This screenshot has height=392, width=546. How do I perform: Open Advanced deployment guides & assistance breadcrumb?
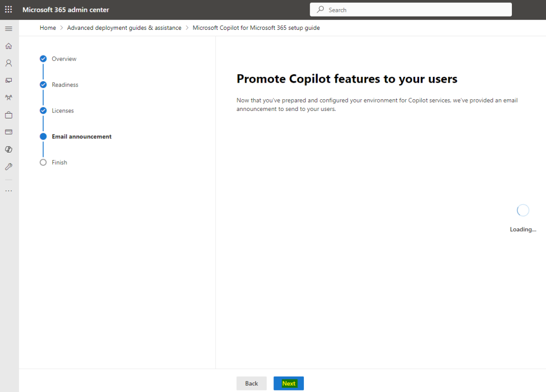pyautogui.click(x=124, y=28)
